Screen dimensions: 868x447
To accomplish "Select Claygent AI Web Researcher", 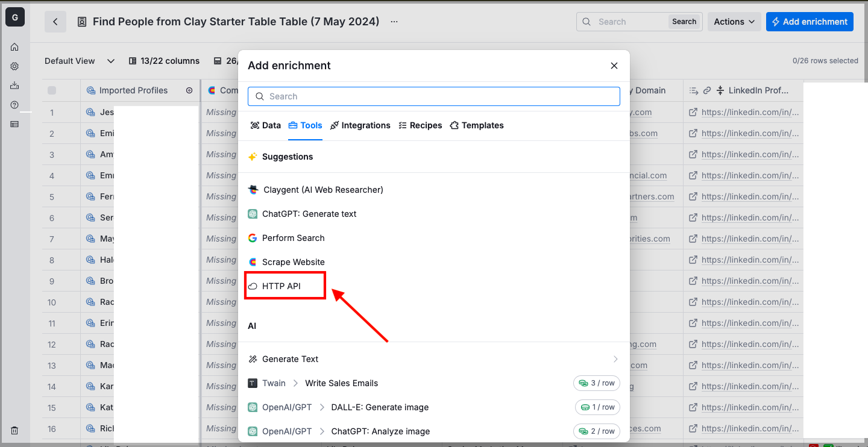I will 322,190.
